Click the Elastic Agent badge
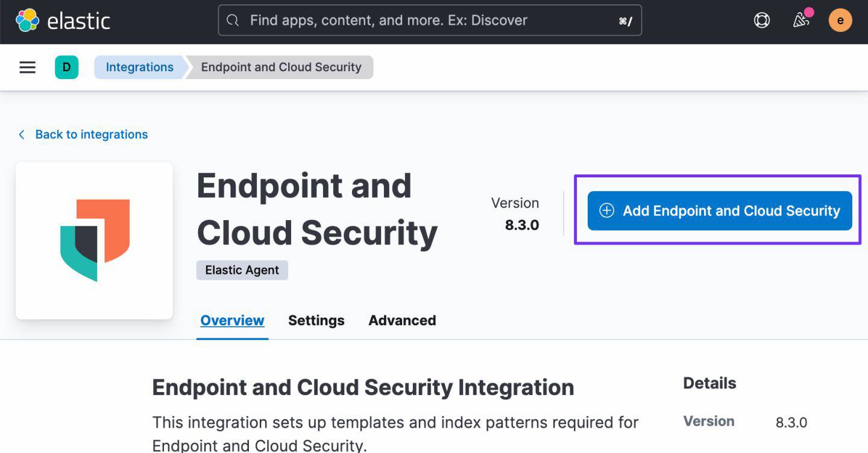Image resolution: width=868 pixels, height=453 pixels. [x=242, y=270]
